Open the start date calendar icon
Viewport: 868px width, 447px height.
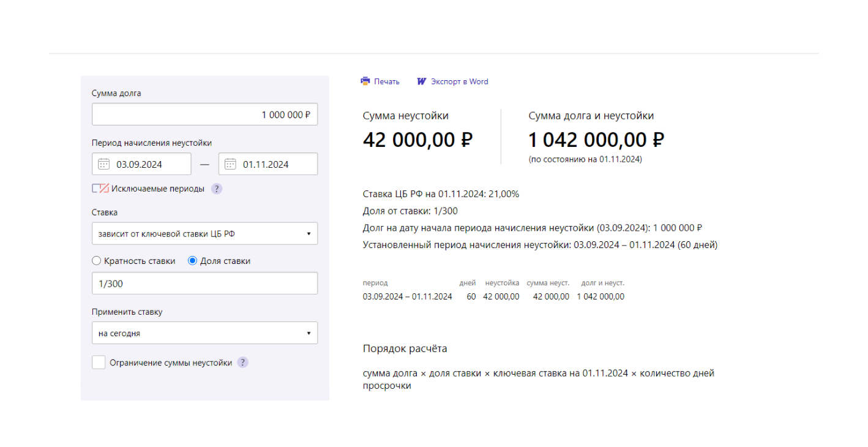104,164
